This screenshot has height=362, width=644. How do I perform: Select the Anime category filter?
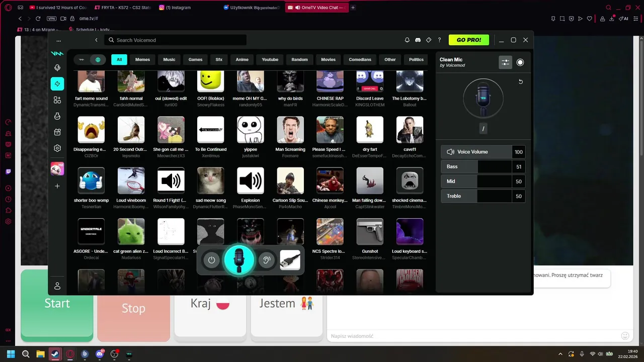(242, 59)
